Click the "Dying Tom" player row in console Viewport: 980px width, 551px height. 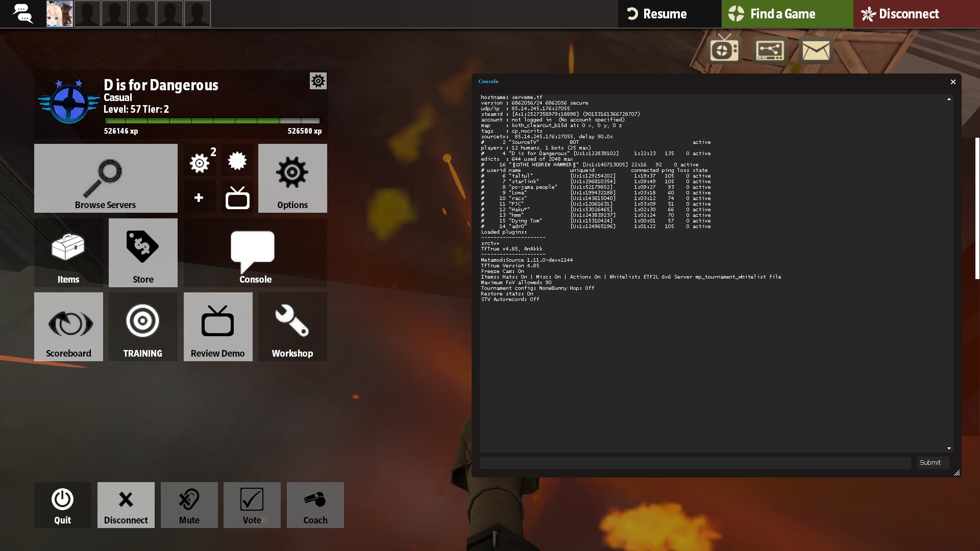coord(596,220)
